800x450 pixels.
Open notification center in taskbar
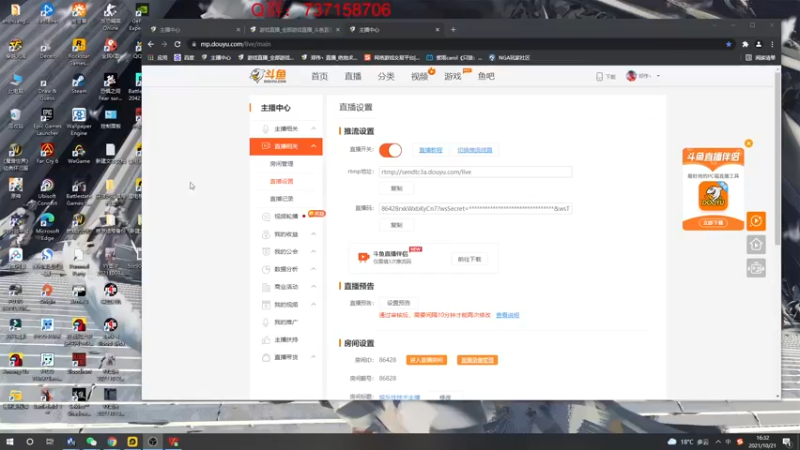787,441
